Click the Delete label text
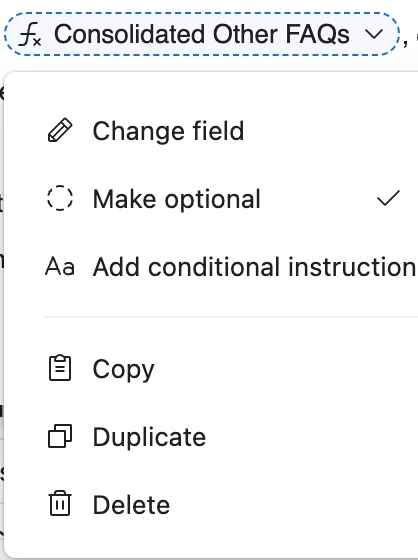 (x=131, y=504)
